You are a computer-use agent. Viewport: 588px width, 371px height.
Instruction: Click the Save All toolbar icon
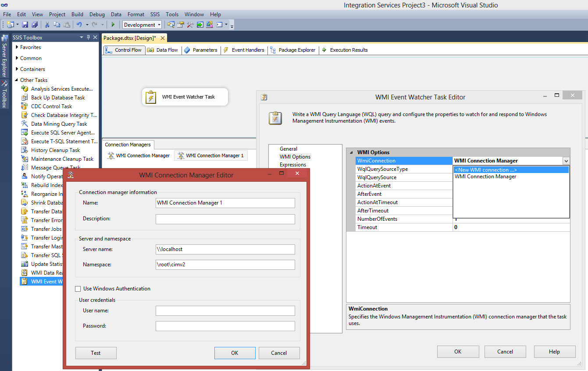pos(34,25)
